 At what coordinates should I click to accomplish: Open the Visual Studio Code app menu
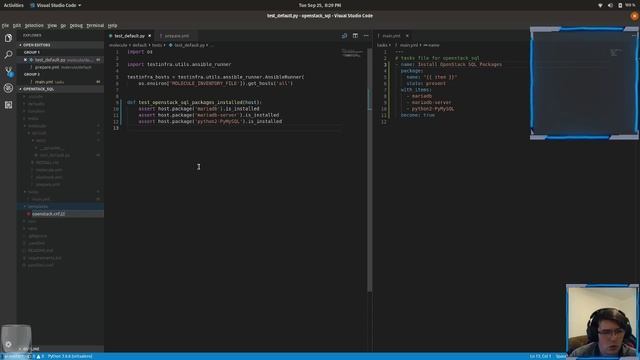[x=56, y=5]
